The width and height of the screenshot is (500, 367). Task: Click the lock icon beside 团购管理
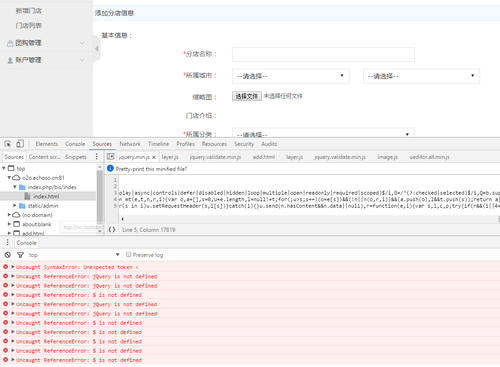point(10,43)
